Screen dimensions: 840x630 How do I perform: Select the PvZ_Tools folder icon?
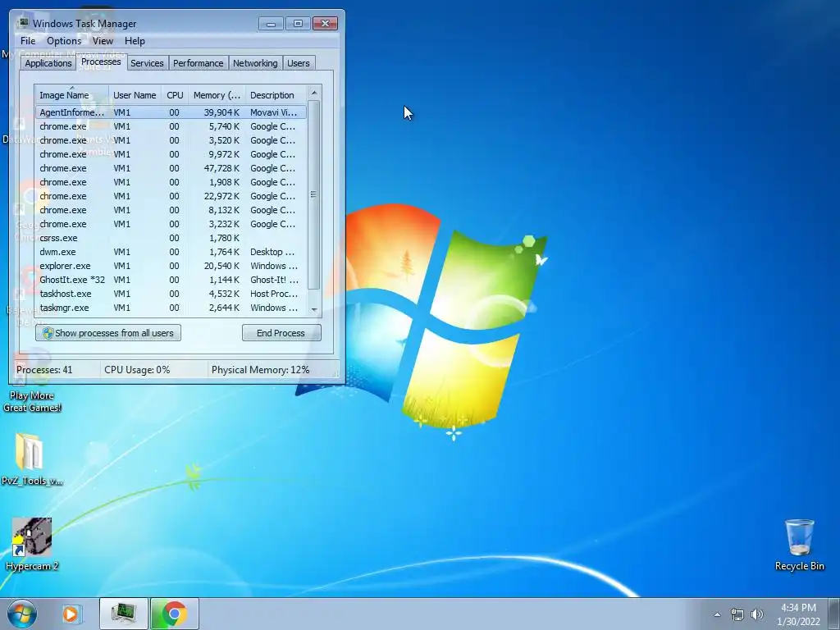click(31, 459)
